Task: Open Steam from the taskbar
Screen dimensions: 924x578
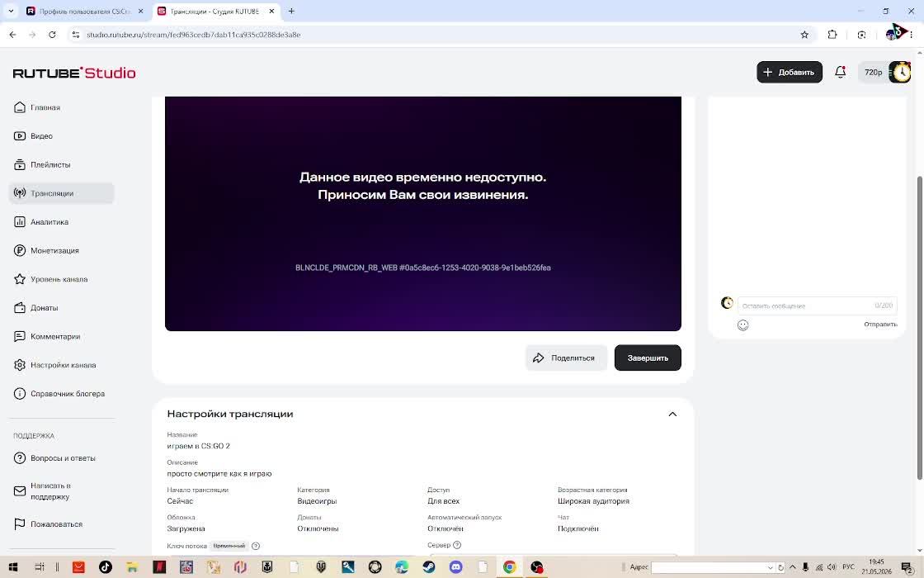Action: pos(429,567)
